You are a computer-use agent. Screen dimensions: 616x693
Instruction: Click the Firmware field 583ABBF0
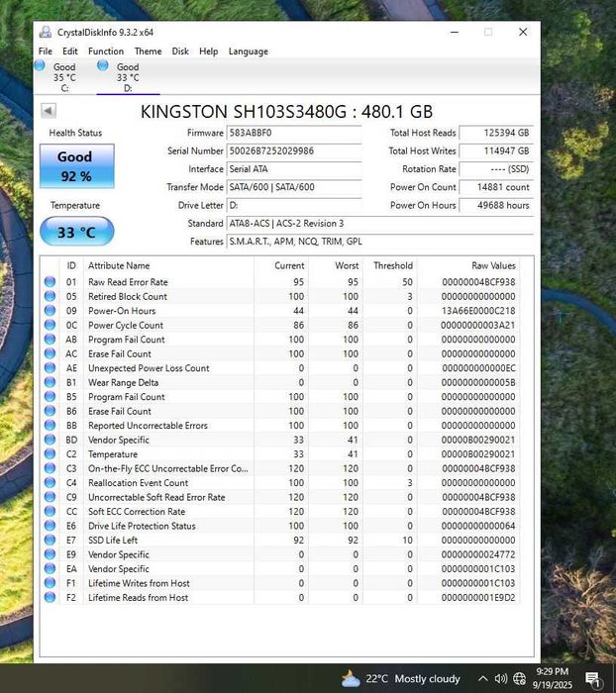tap(294, 133)
